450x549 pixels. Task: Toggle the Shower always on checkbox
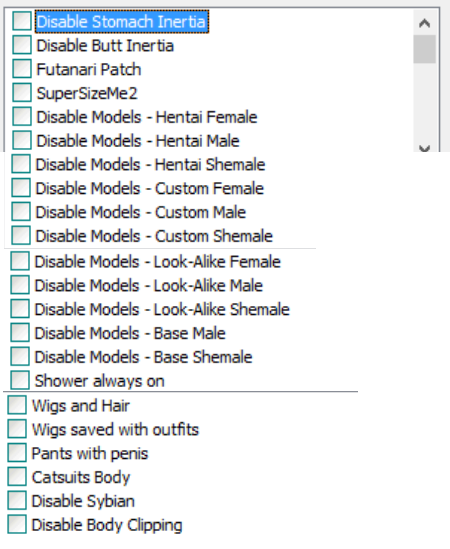point(20,380)
